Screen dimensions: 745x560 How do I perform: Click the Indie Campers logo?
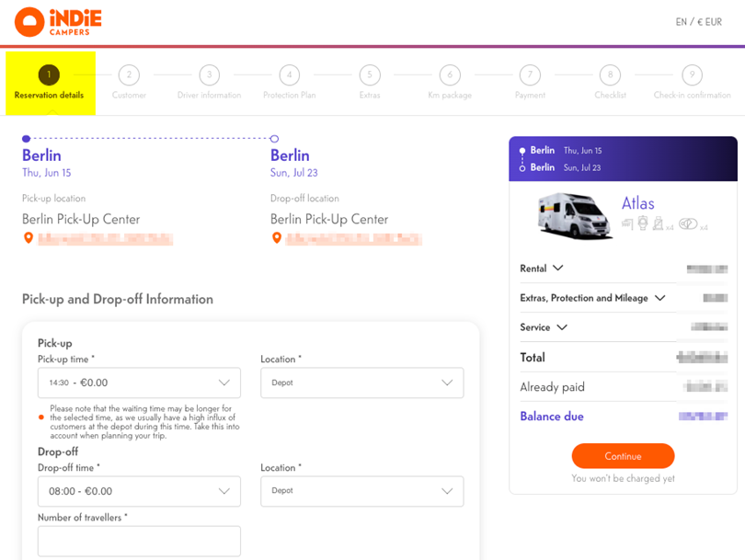tap(58, 22)
